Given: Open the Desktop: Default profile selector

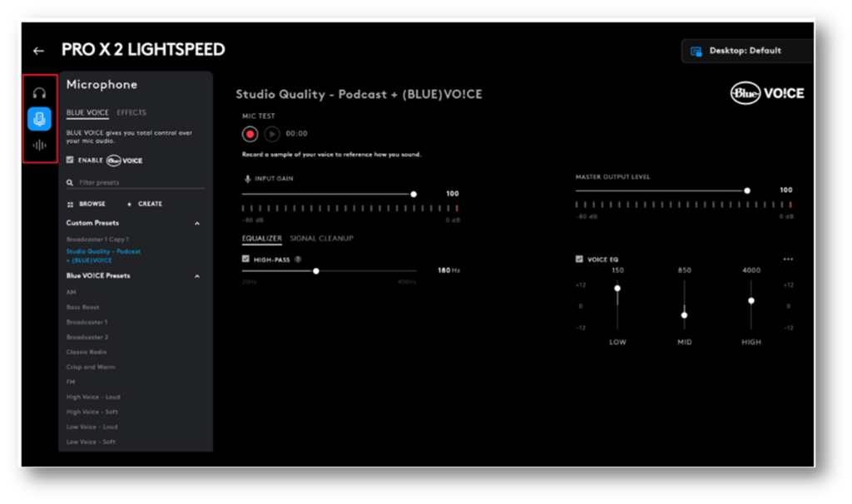Looking at the screenshot, I should tap(748, 51).
